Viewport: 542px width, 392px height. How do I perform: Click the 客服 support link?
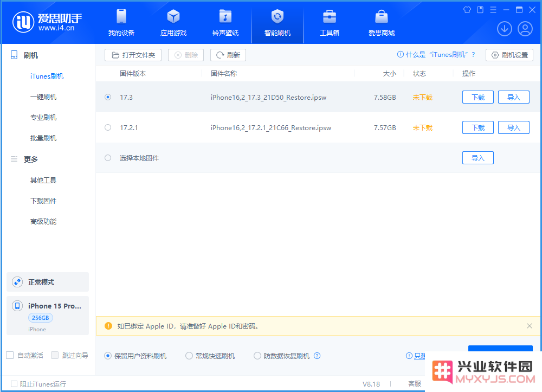click(415, 384)
